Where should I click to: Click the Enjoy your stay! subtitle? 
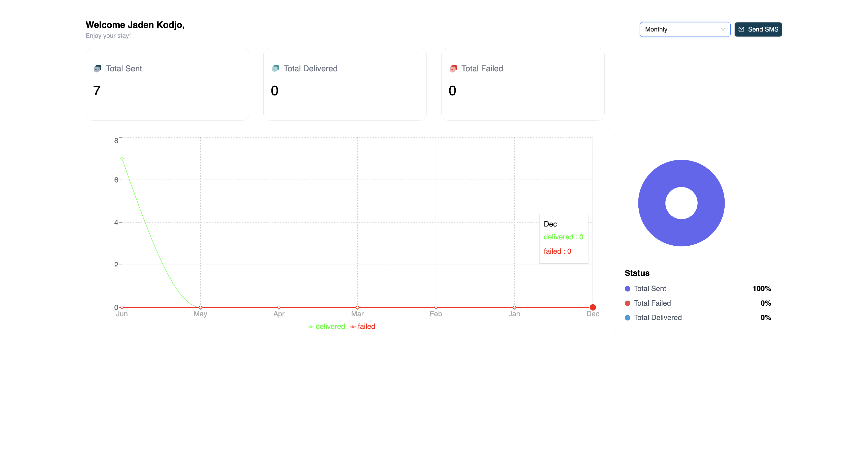(x=108, y=36)
